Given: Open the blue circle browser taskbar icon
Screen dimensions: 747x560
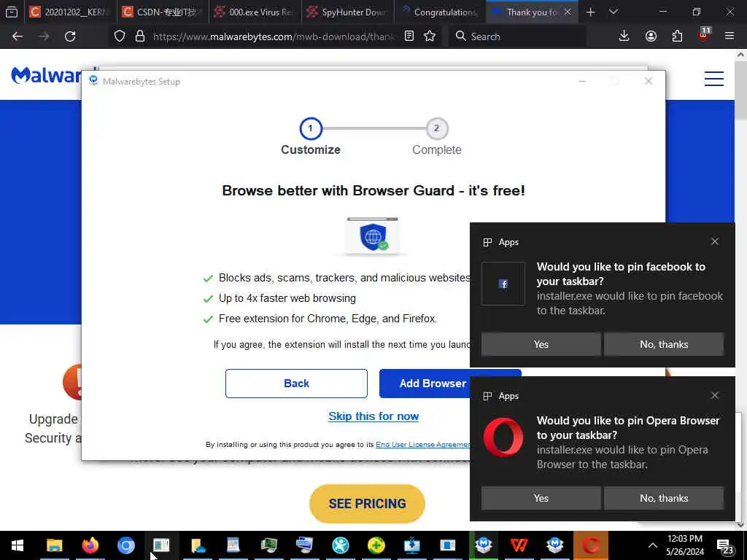Looking at the screenshot, I should click(x=125, y=545).
